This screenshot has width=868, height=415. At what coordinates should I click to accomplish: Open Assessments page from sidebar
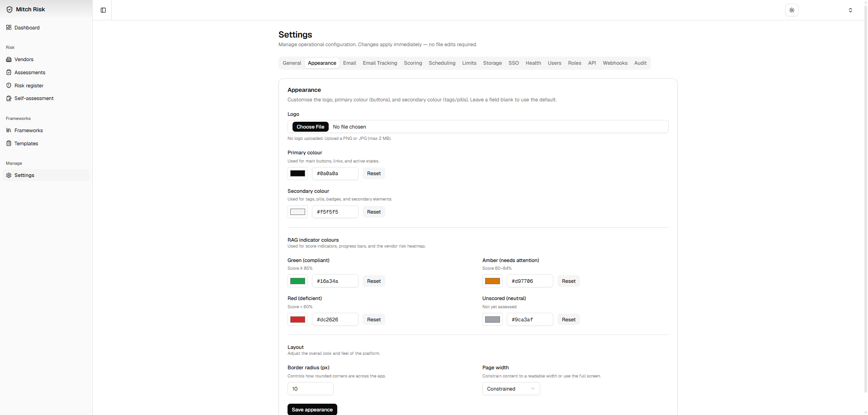[x=46, y=72]
